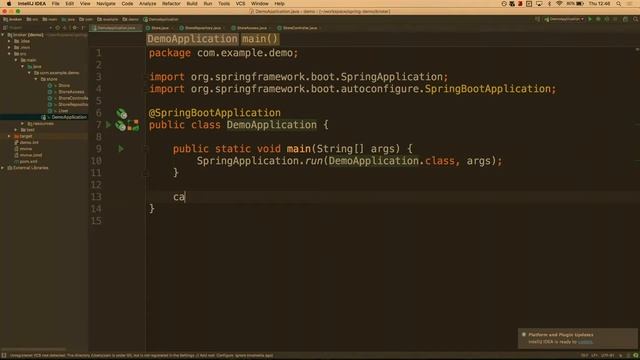The height and width of the screenshot is (360, 640).
Task: Click the @SpringBootApplication annotation on line 6
Action: 215,113
